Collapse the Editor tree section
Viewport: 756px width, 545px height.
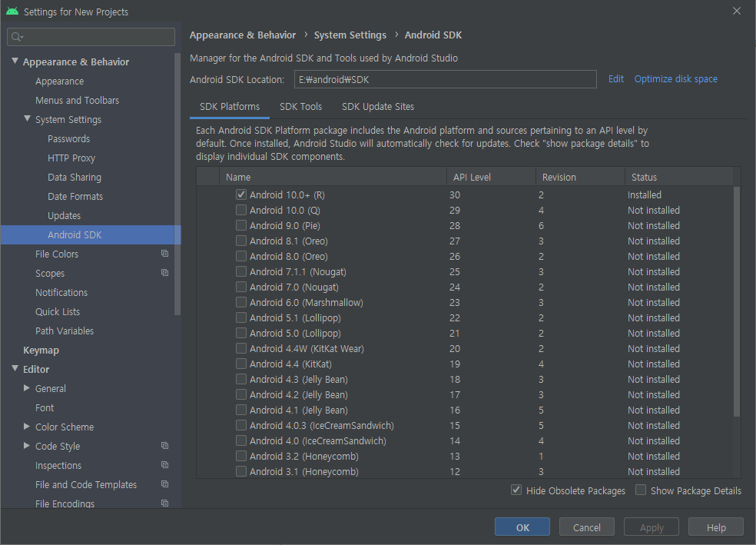tap(15, 368)
